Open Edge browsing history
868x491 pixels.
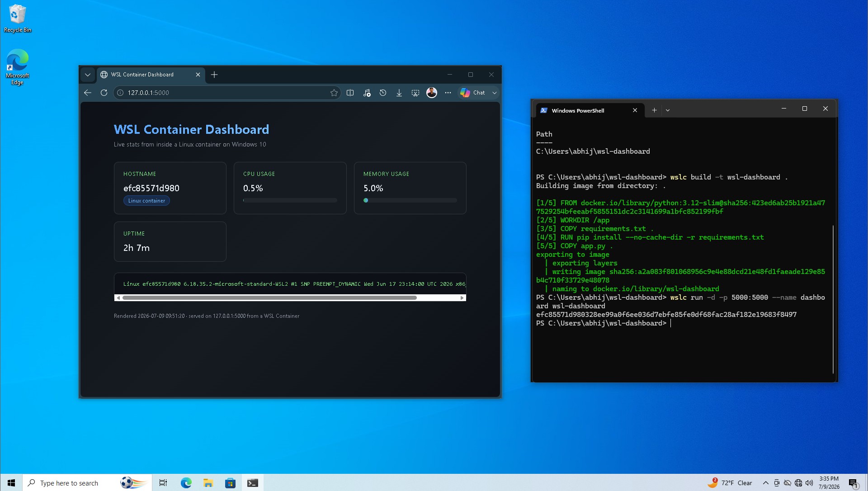pyautogui.click(x=383, y=93)
